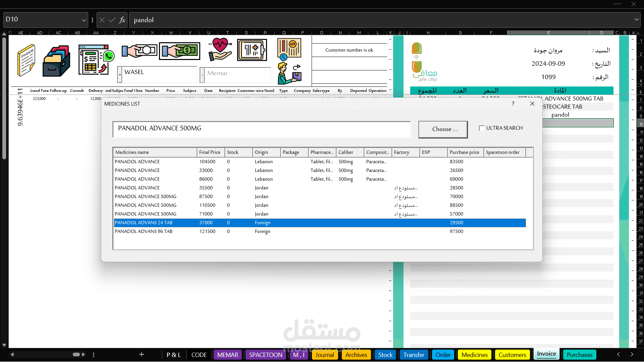Open the SPACETOON sheet tab
The height and width of the screenshot is (362, 644).
pos(266,355)
